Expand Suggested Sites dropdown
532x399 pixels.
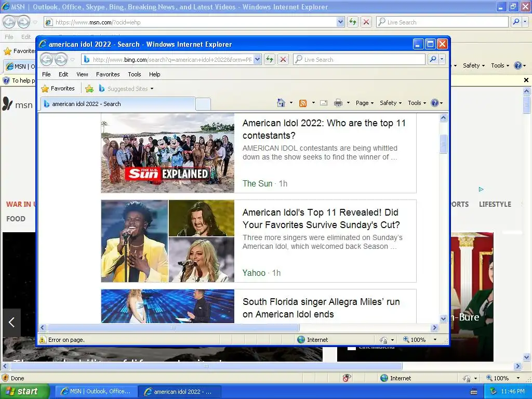(x=152, y=89)
